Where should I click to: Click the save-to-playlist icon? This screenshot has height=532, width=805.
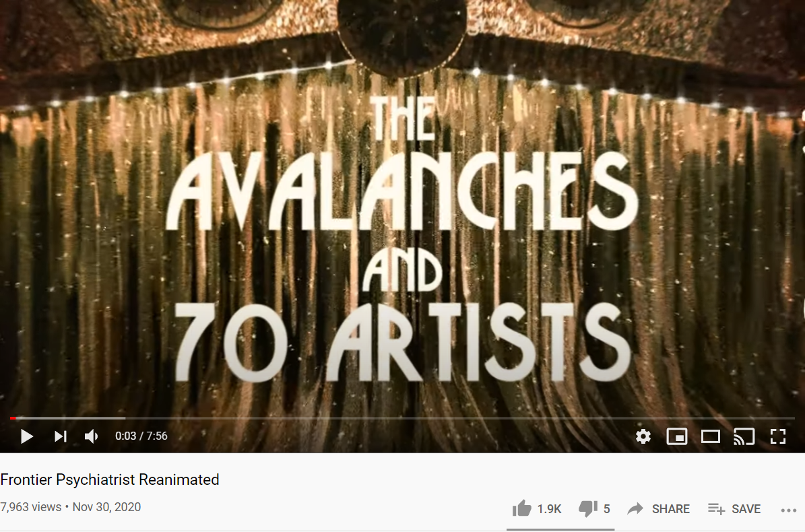[x=716, y=508]
